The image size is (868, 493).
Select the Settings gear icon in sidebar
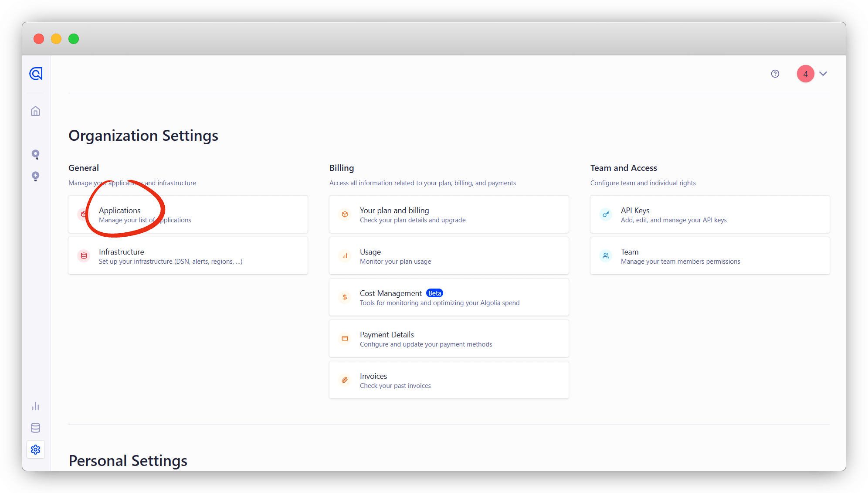[36, 449]
